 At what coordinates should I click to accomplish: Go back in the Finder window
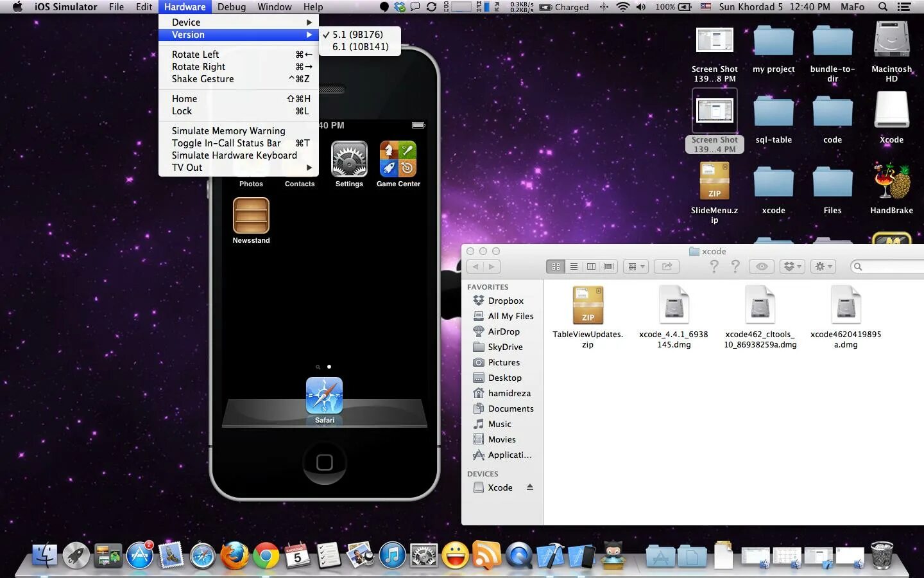coord(475,267)
